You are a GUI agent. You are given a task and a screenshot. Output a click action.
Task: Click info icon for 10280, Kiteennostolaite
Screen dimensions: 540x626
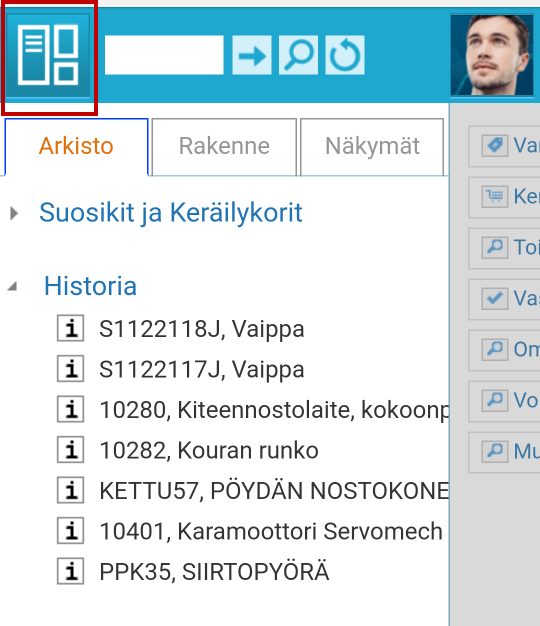coord(71,409)
